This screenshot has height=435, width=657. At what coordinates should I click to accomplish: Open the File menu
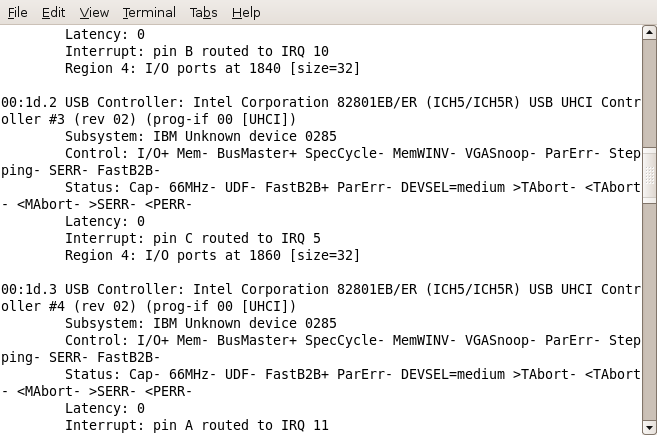(x=18, y=13)
